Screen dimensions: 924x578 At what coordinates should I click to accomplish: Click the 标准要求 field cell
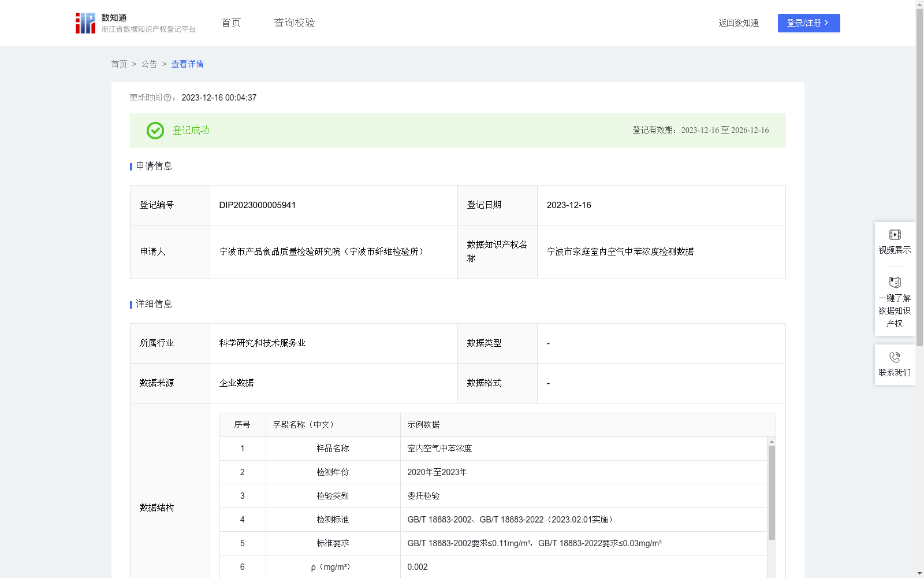click(x=333, y=543)
